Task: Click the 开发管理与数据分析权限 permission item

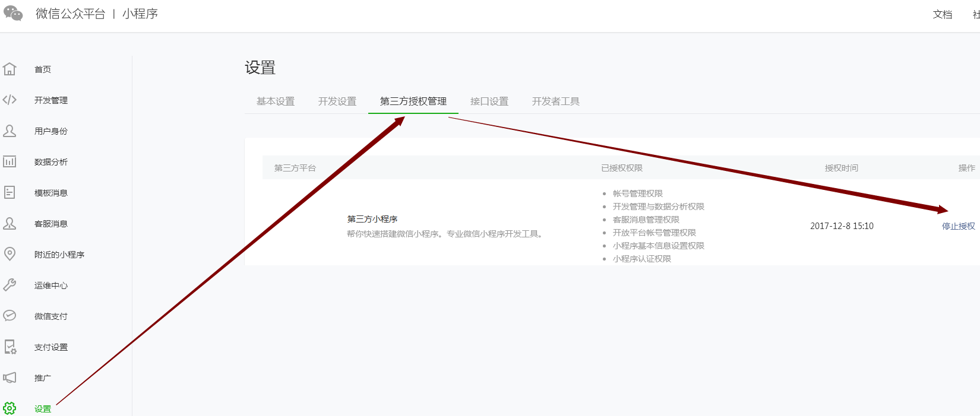Action: [x=659, y=207]
